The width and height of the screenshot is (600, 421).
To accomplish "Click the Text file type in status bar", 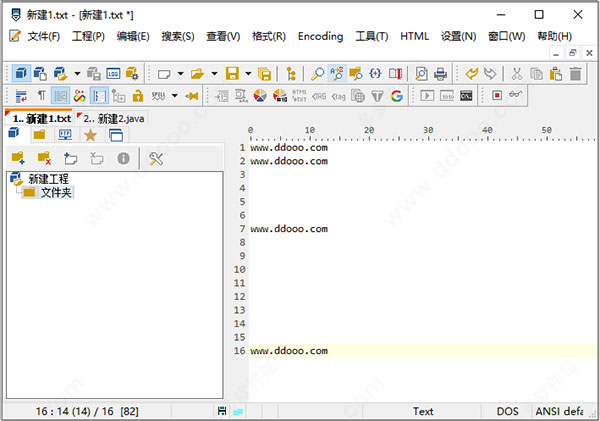I will tap(422, 411).
